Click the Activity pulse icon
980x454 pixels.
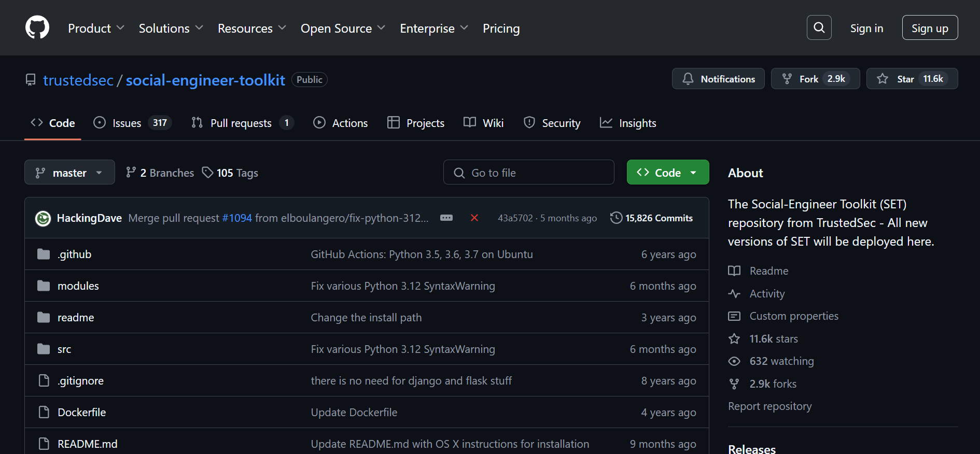coord(734,293)
